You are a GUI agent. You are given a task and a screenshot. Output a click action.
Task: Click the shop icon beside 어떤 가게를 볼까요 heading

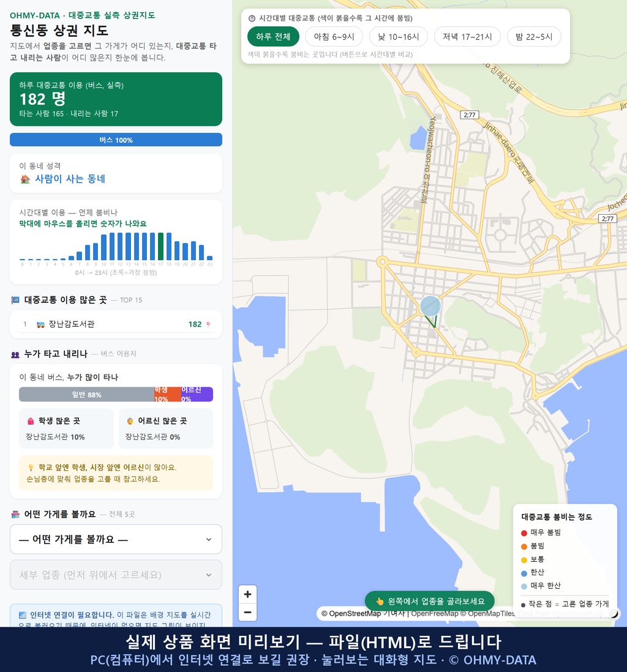(15, 514)
